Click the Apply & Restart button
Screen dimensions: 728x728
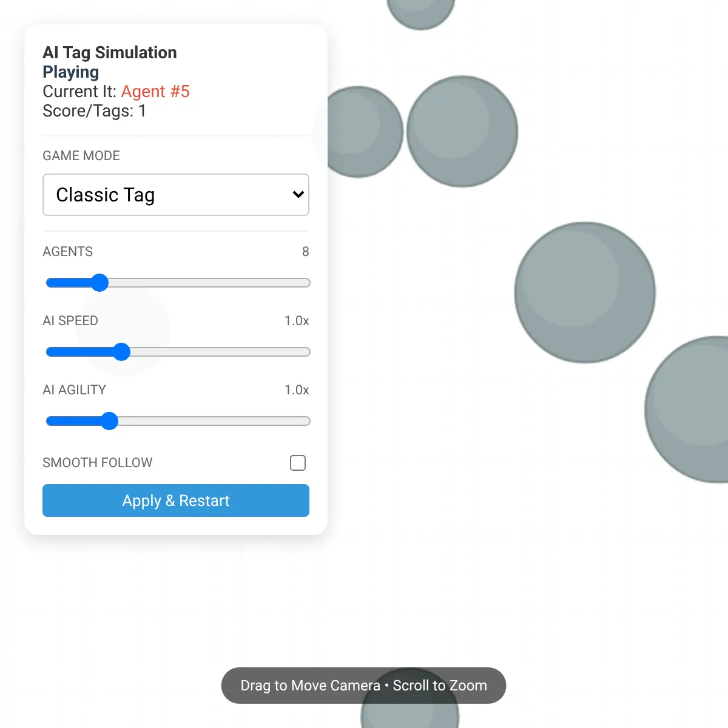176,500
